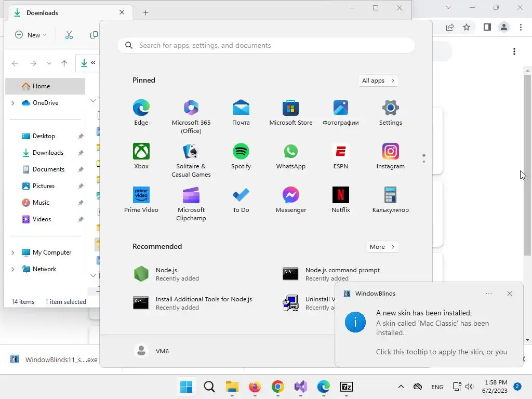Open Solitaire & Casual Games

(191, 161)
